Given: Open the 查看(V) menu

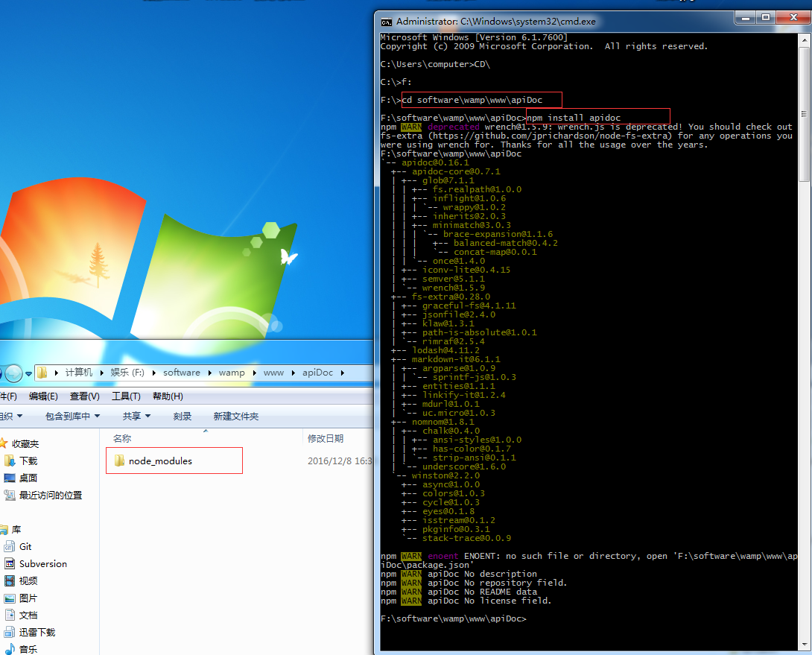Looking at the screenshot, I should (x=85, y=396).
